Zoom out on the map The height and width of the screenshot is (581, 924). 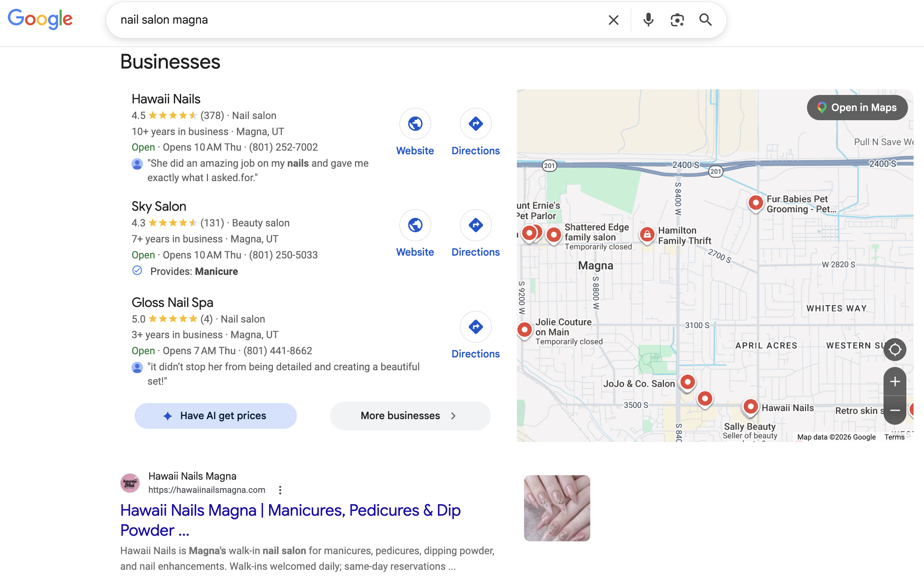pyautogui.click(x=895, y=410)
